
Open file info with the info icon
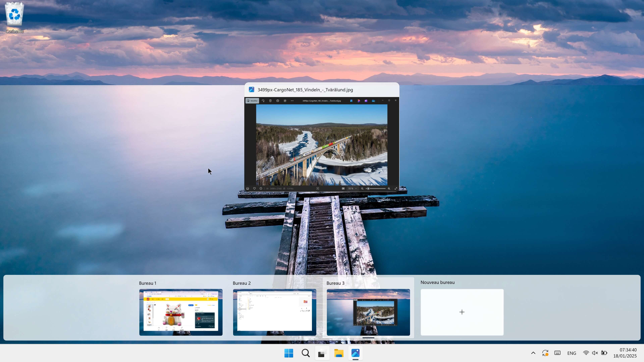pyautogui.click(x=261, y=188)
